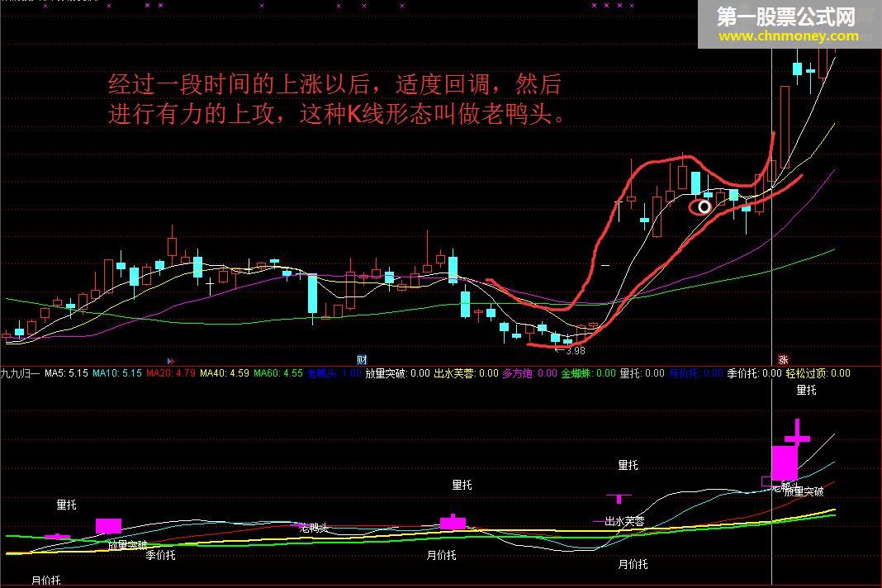Click the 轻松过顶: 0.00 indicator value
This screenshot has height=588, width=882.
(818, 373)
